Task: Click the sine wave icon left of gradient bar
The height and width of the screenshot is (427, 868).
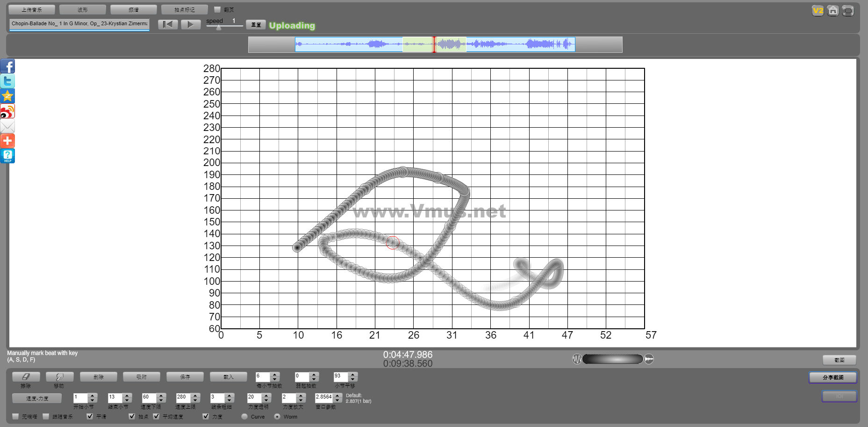Action: pyautogui.click(x=577, y=359)
